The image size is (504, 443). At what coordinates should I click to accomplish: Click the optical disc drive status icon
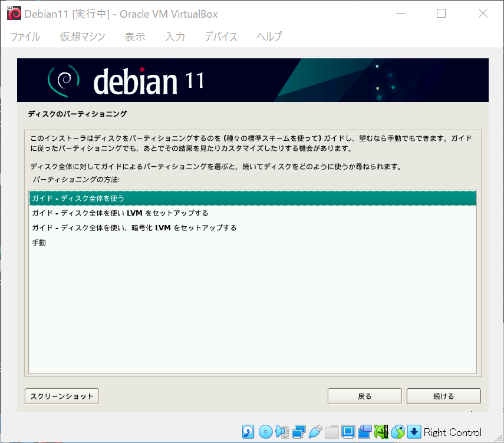[x=265, y=432]
